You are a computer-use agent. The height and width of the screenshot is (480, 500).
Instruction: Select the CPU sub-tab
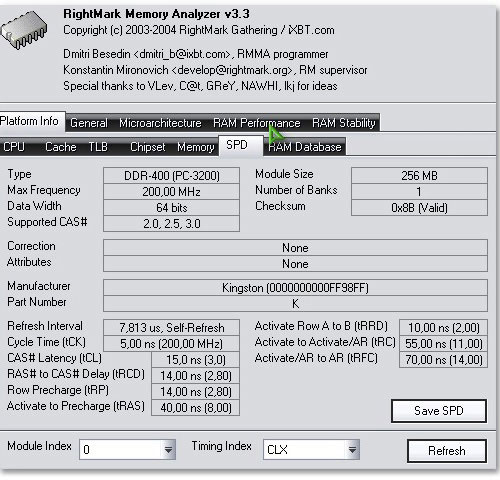[x=14, y=147]
